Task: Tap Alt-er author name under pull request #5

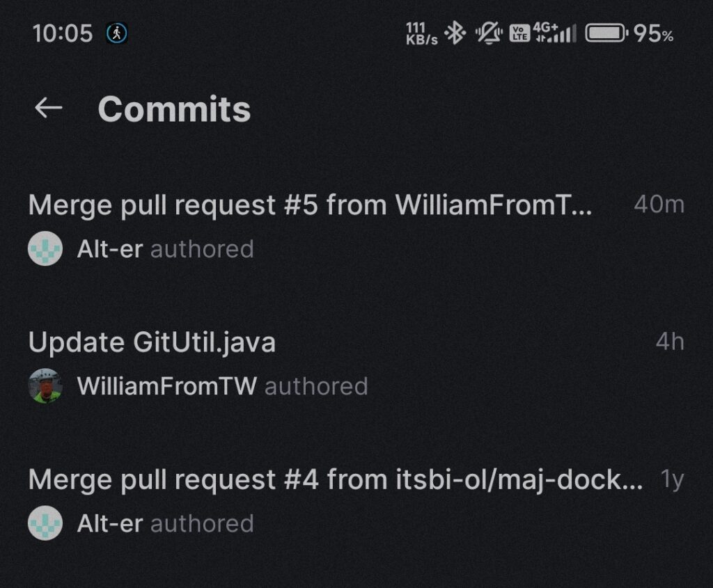Action: click(x=110, y=249)
